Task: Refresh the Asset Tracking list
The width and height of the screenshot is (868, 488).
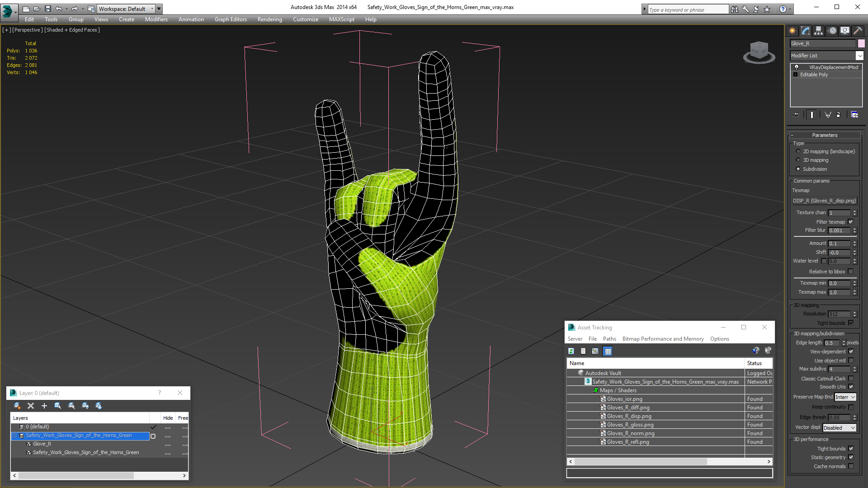Action: [x=571, y=351]
